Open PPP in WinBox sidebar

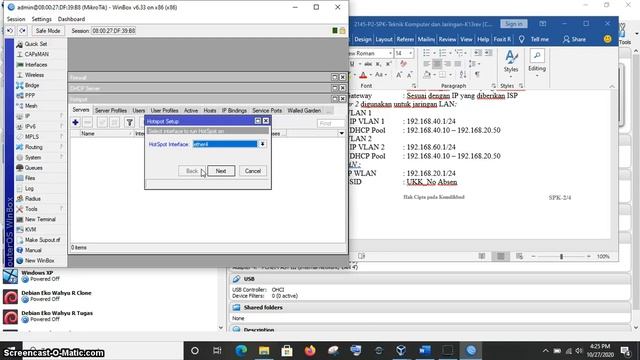[x=30, y=96]
